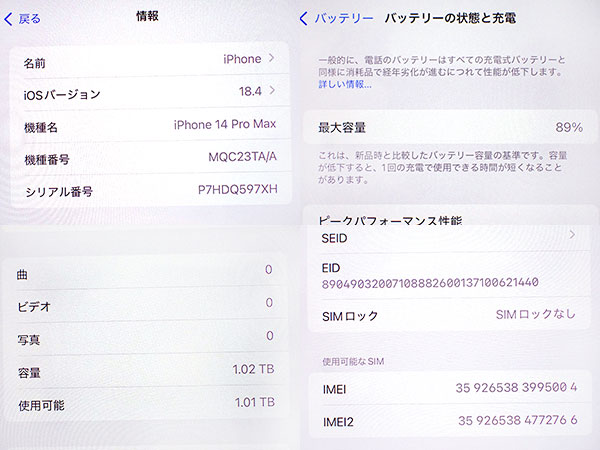This screenshot has height=450, width=600.
Task: Select the 情報 page title
Action: 147,16
